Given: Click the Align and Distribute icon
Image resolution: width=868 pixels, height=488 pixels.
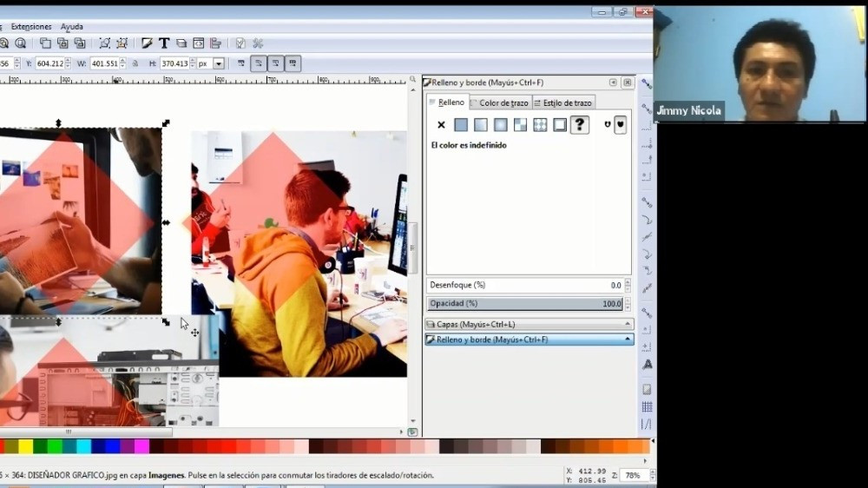Looking at the screenshot, I should point(215,43).
